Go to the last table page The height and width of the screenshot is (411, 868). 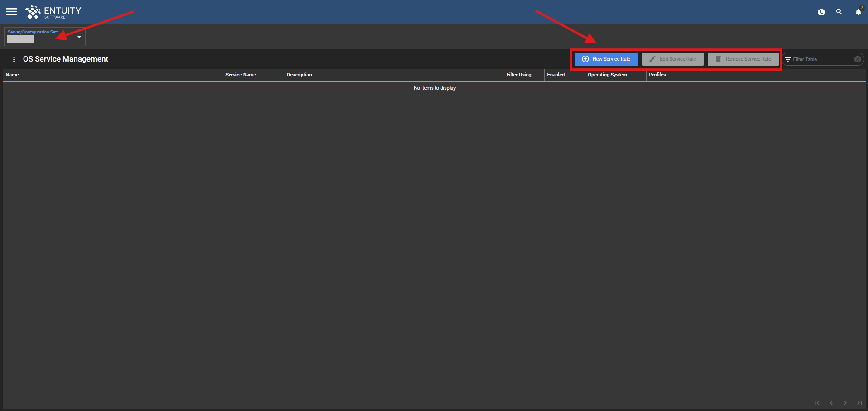click(859, 403)
